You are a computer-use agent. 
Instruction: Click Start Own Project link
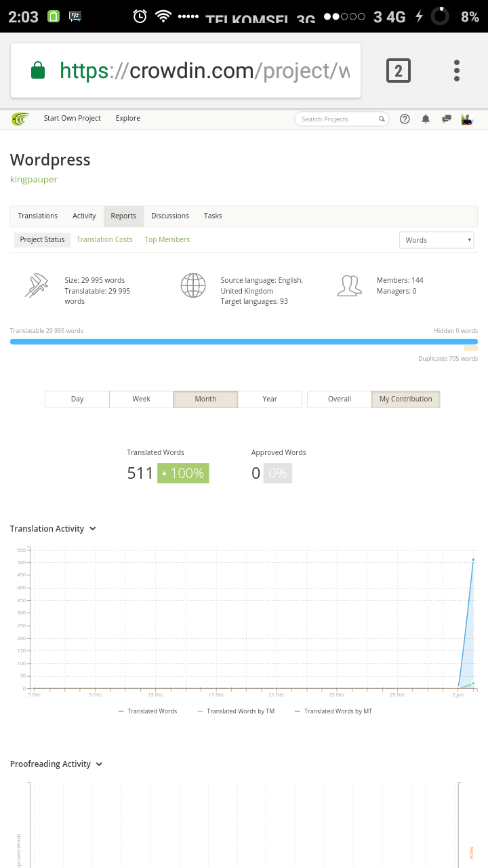point(72,118)
